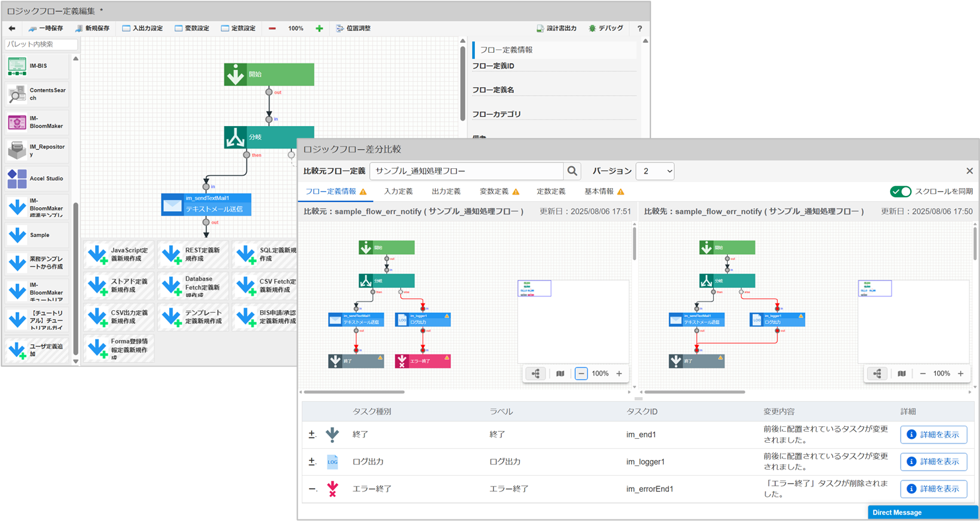This screenshot has height=522, width=980.
Task: Click the red zoom-out minus icon
Action: (272, 28)
